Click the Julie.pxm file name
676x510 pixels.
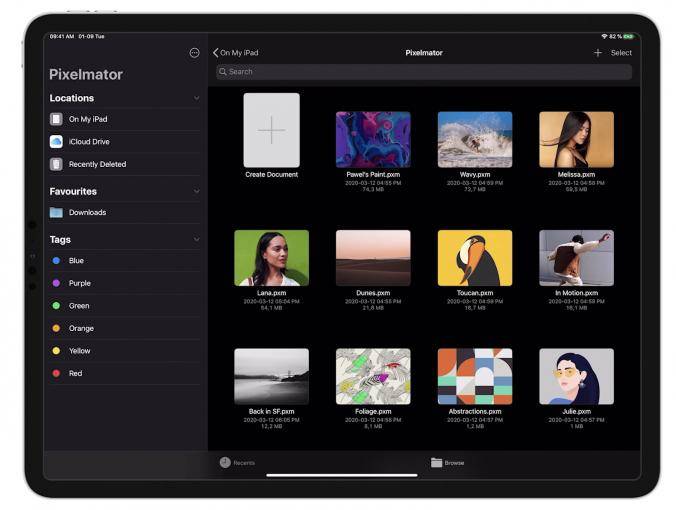(x=576, y=412)
